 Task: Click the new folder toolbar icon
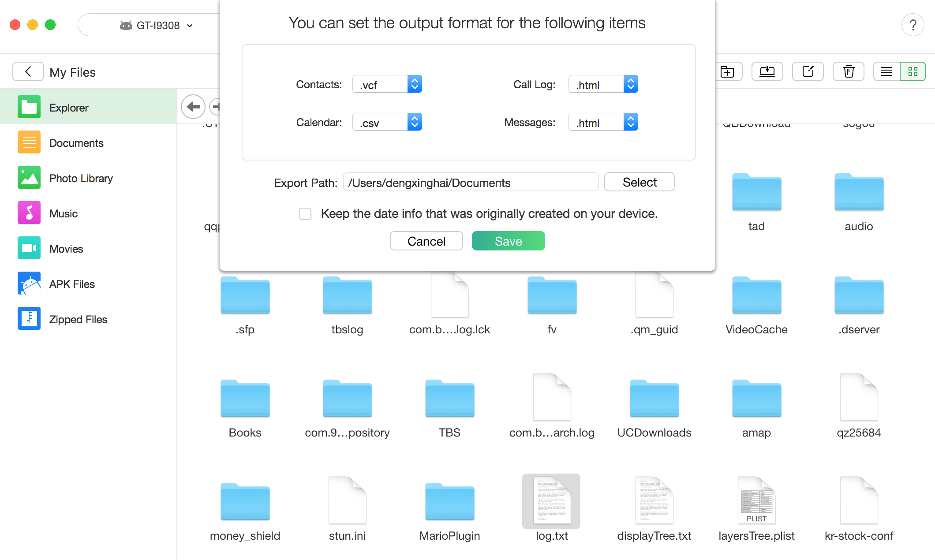[x=727, y=71]
